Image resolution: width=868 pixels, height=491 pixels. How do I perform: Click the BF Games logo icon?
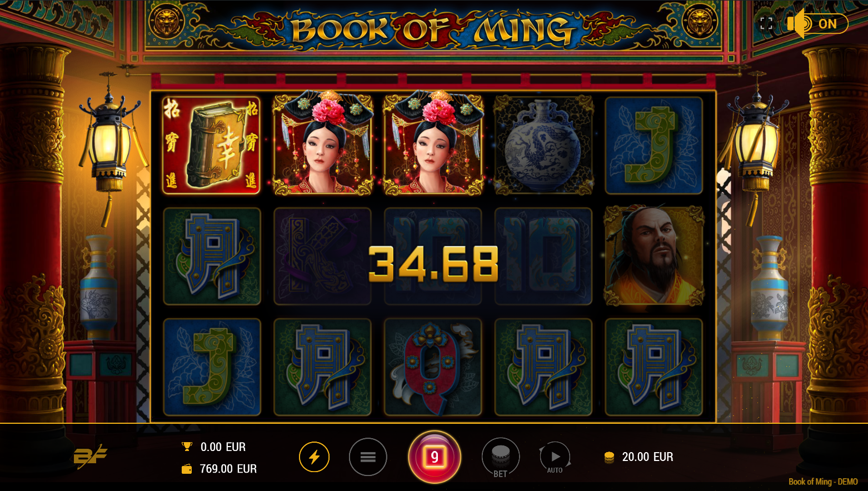point(90,457)
